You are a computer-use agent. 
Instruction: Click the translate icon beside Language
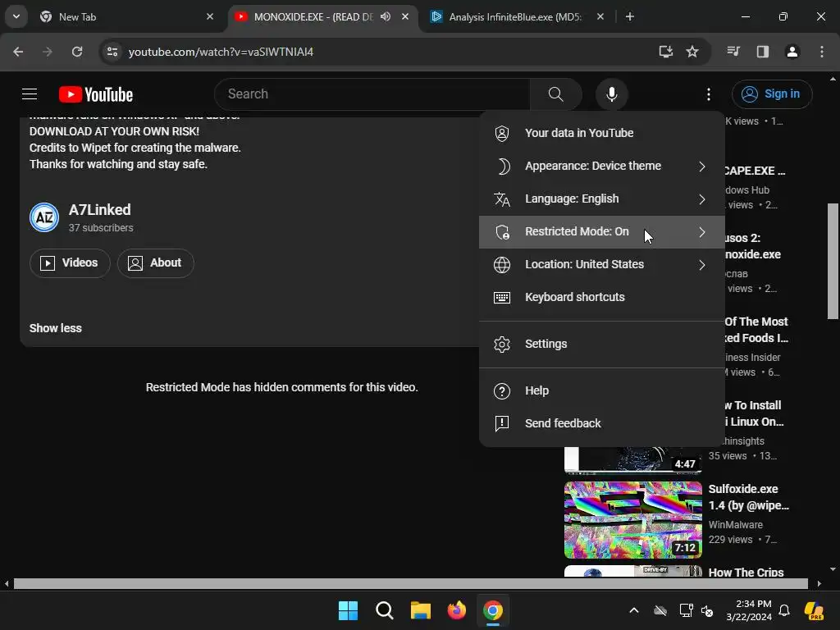(502, 199)
